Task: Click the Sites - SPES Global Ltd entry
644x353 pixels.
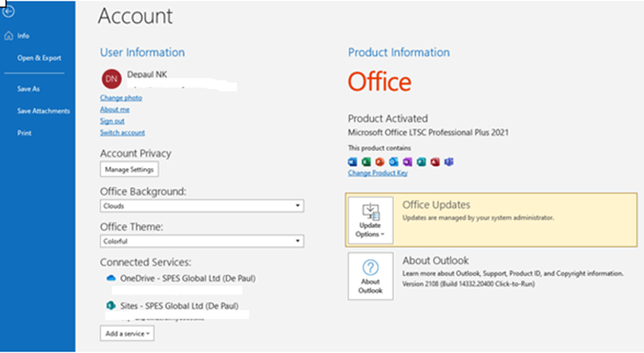Action: click(179, 306)
